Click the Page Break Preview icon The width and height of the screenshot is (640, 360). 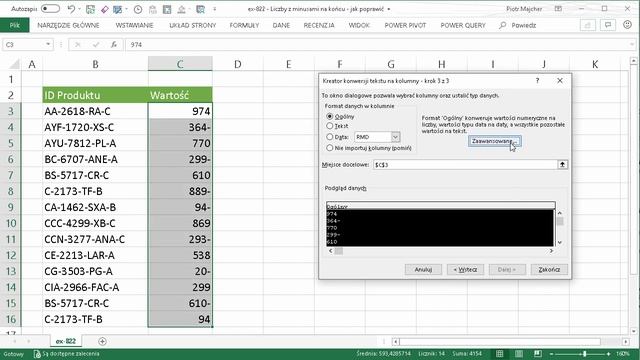tap(538, 354)
